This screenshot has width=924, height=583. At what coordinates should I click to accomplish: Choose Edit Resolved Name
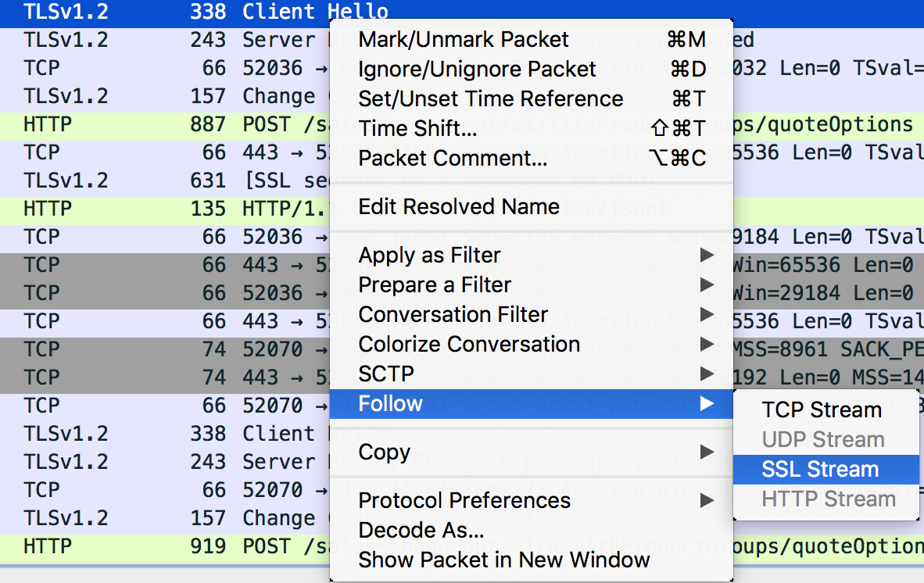[x=458, y=206]
